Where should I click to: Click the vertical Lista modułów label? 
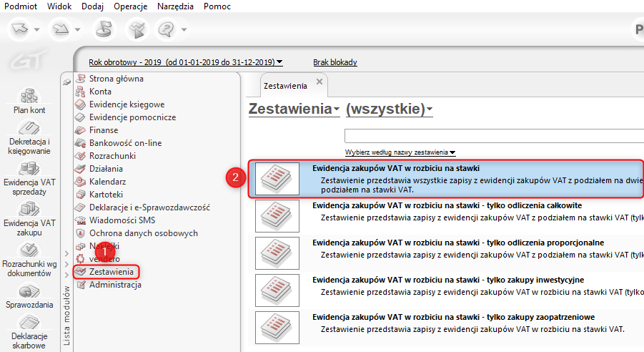coord(66,316)
